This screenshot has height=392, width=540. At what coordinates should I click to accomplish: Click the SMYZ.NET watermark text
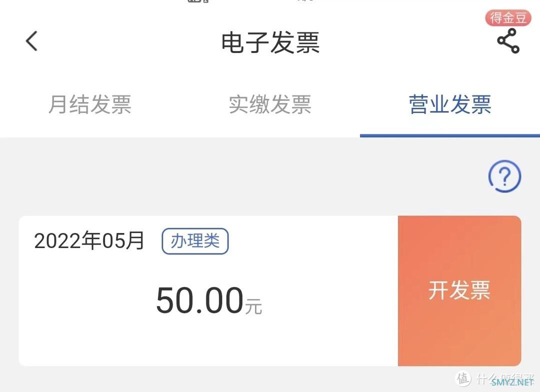[x=512, y=382]
